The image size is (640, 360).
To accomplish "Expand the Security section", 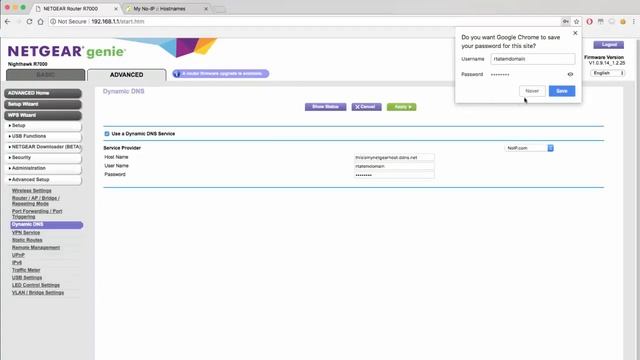I will click(x=42, y=158).
